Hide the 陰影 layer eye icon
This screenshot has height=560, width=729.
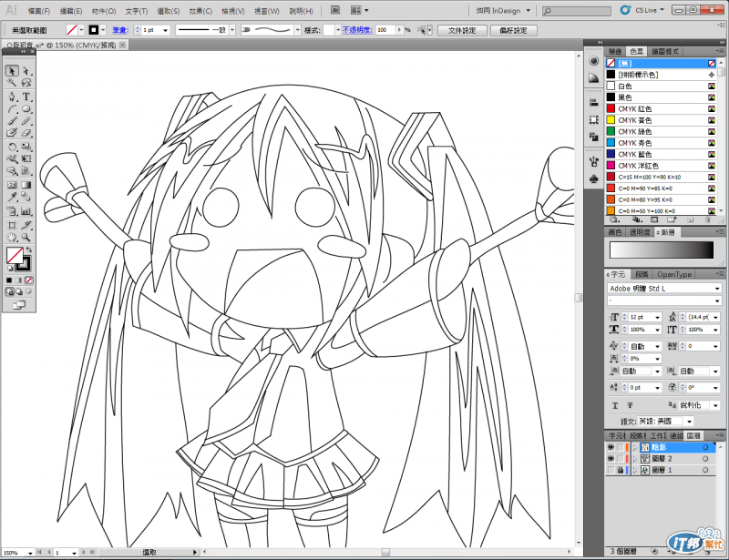coord(611,447)
